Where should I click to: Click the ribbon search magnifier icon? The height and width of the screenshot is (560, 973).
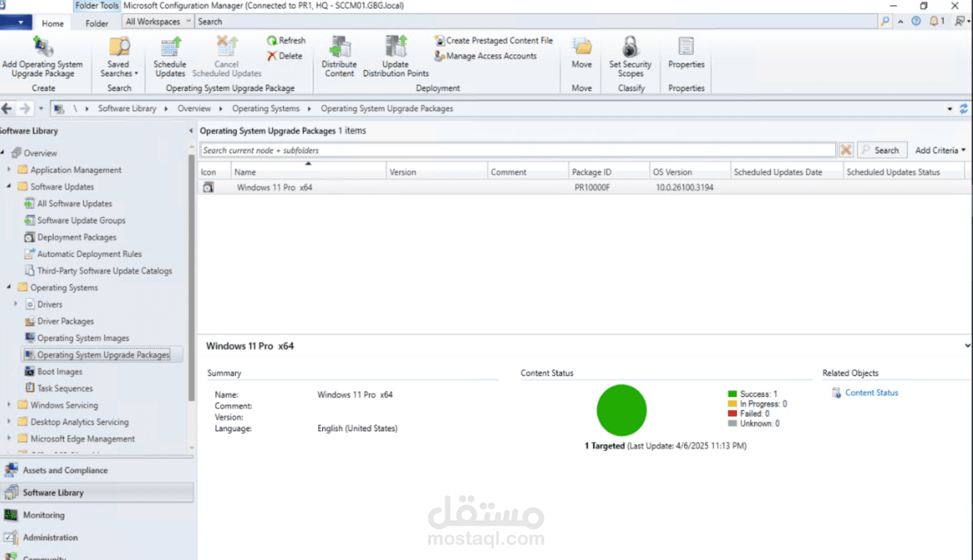click(885, 21)
